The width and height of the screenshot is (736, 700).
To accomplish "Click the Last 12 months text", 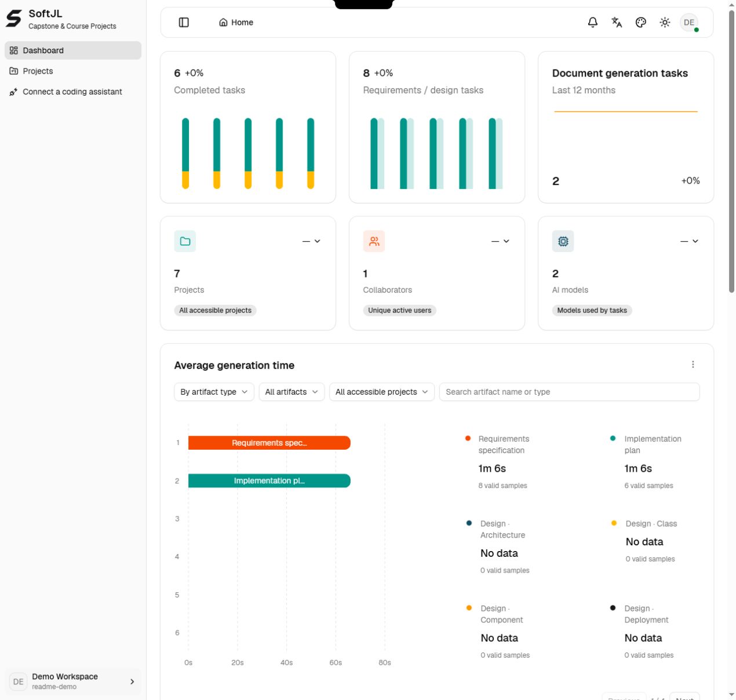I will coord(584,90).
